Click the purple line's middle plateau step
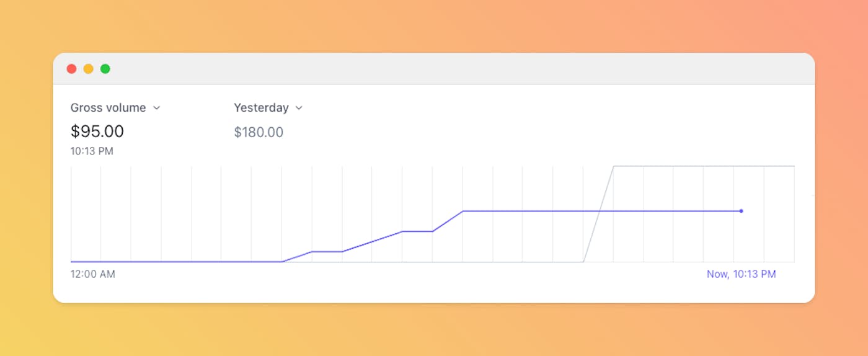868x356 pixels. tap(417, 231)
